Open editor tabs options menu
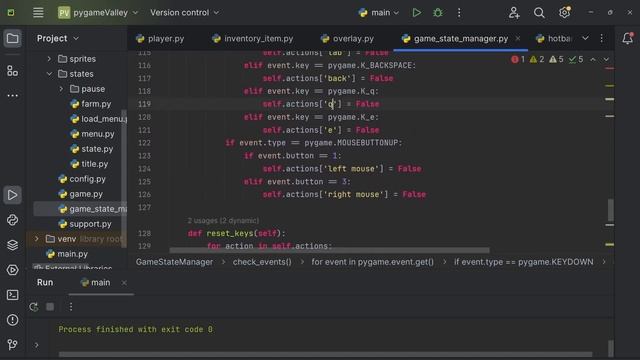 (x=602, y=38)
